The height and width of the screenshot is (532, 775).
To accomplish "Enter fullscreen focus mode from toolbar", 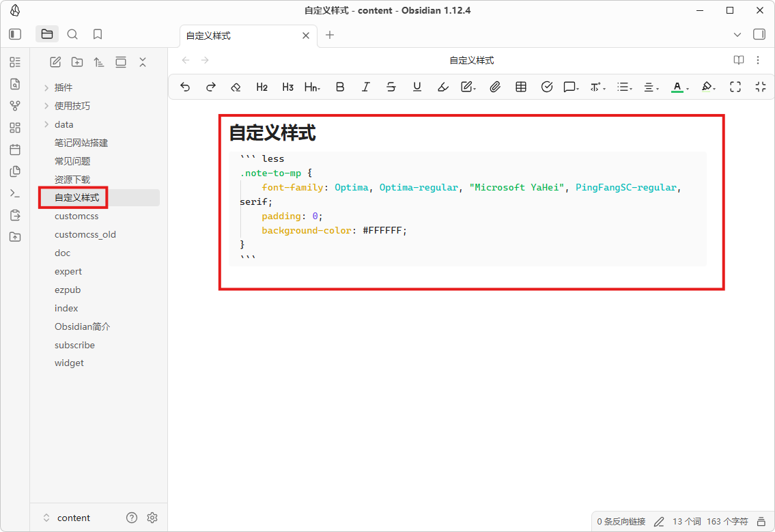I will point(735,87).
